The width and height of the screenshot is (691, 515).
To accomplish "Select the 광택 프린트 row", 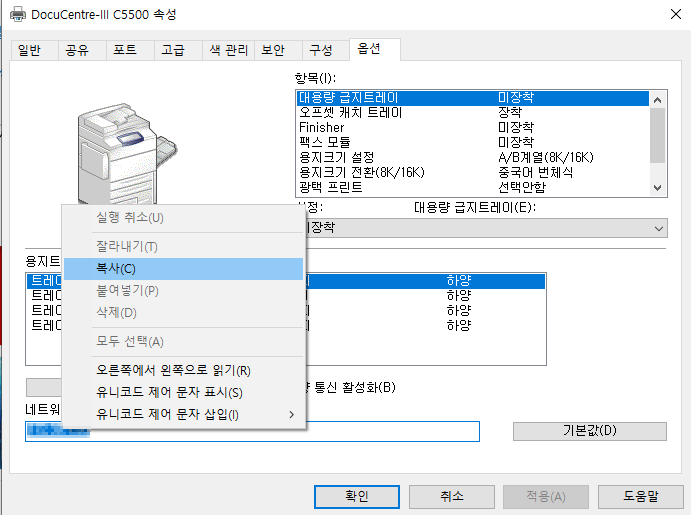I will 473,188.
